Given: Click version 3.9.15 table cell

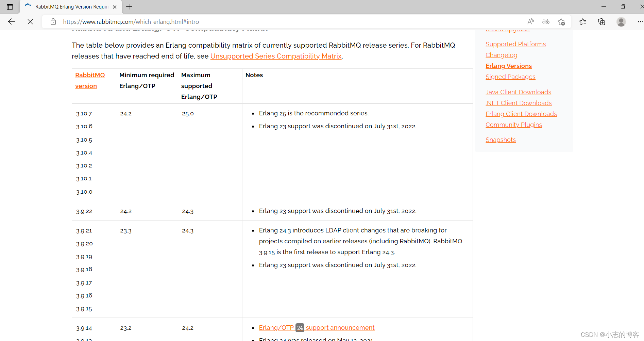Looking at the screenshot, I should tap(84, 309).
